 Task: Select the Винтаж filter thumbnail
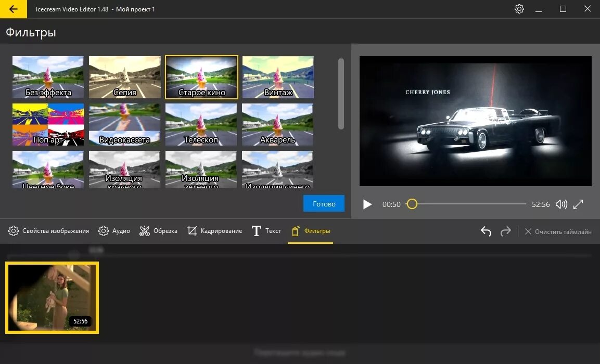[x=278, y=77]
